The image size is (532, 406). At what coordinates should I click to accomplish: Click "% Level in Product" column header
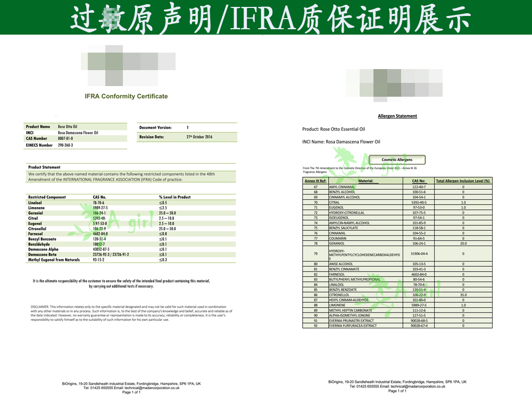click(174, 197)
